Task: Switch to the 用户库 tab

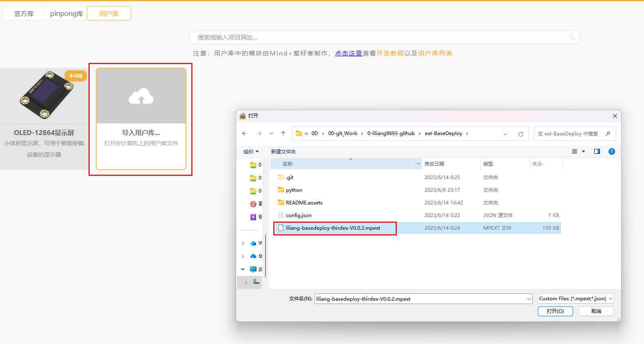Action: coord(109,13)
